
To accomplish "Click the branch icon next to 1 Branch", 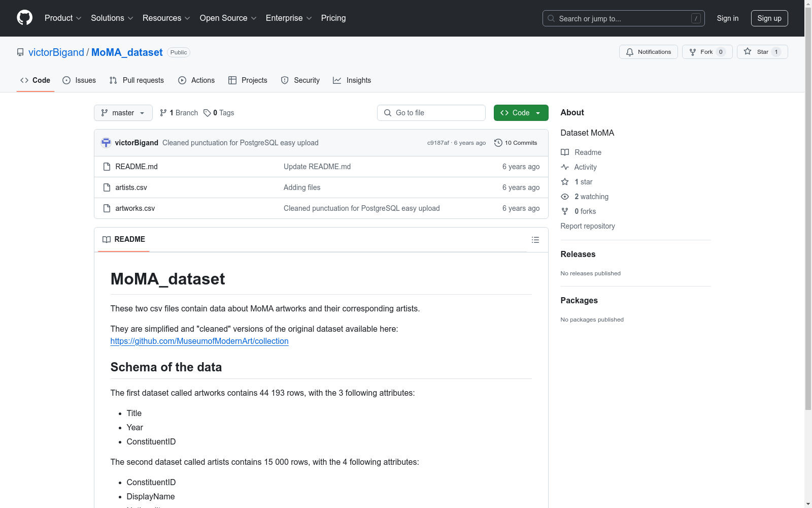I will pos(163,113).
